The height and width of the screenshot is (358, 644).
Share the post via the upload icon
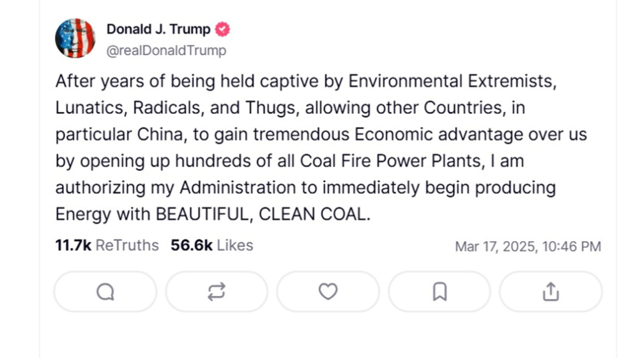(x=550, y=292)
